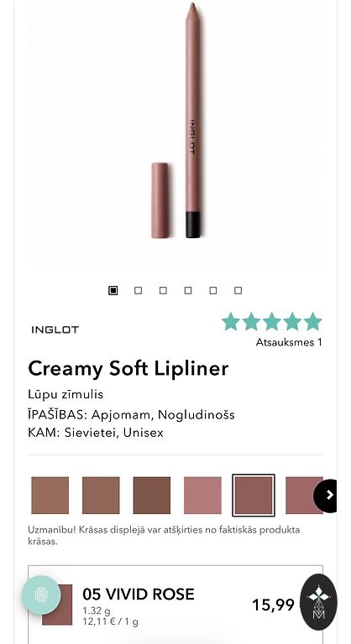Jump to the fifth carousel image
Screen dimensions: 351x644
coord(212,290)
